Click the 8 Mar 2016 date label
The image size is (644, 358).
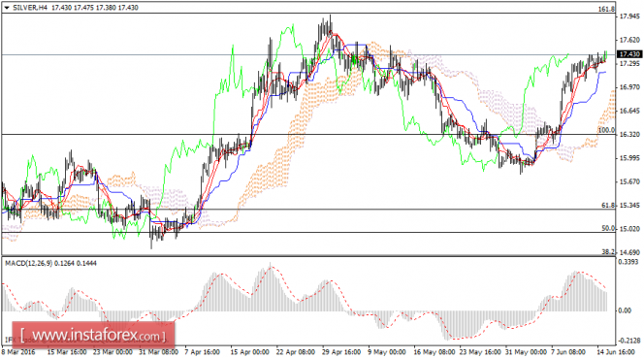(19, 352)
